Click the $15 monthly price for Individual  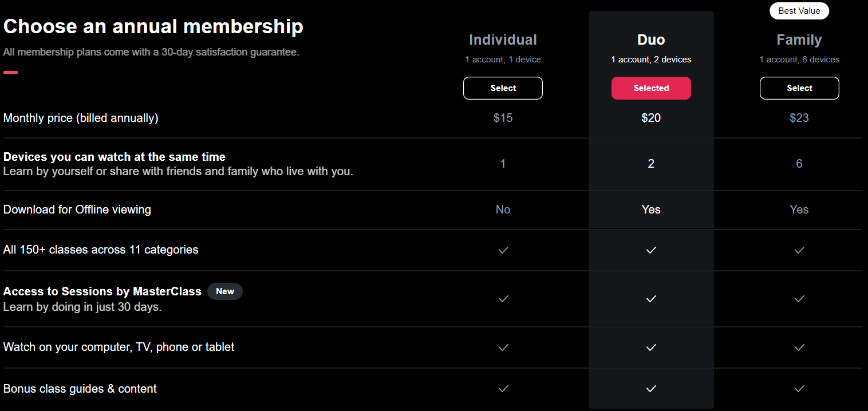coord(503,118)
